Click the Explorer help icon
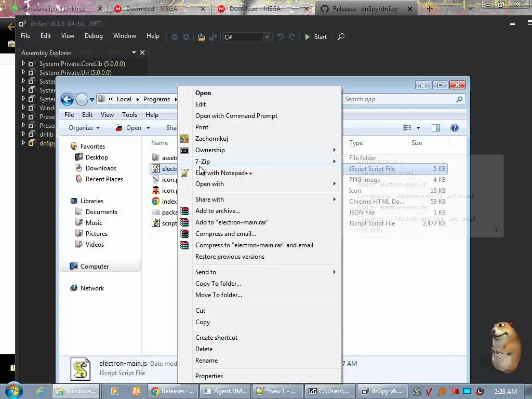 [x=454, y=128]
